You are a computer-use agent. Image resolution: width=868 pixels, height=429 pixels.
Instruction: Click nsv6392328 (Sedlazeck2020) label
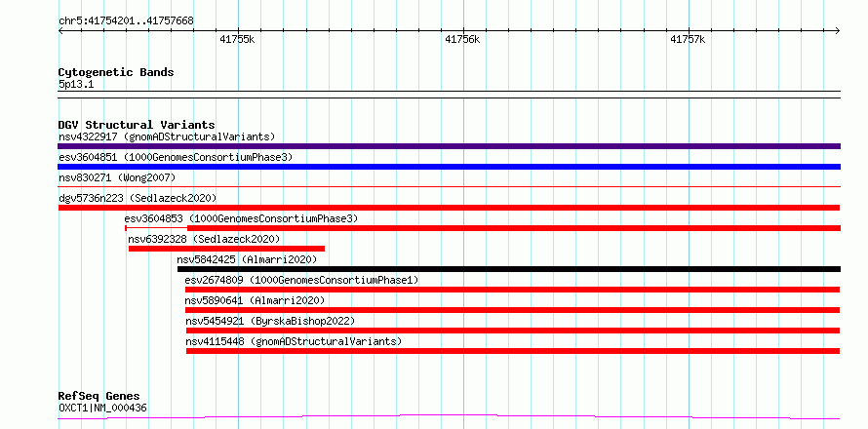[x=204, y=239]
